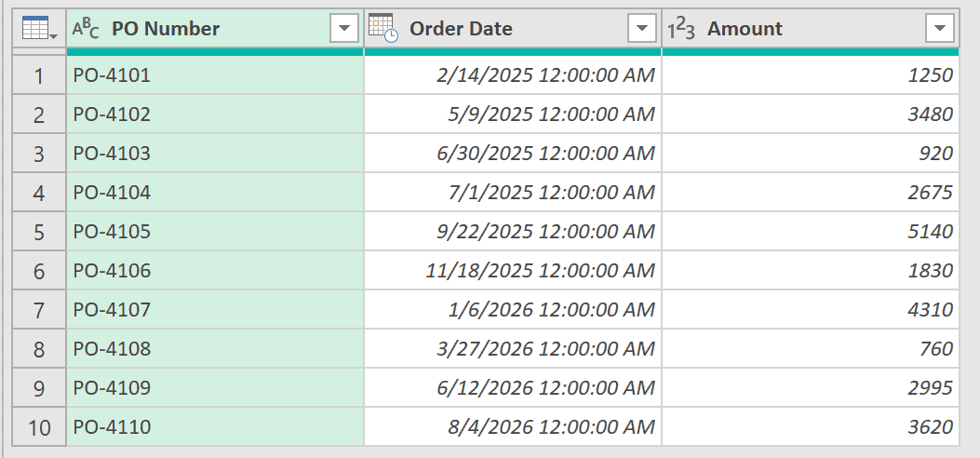The image size is (980, 458).
Task: Open the Order Date filter dropdown
Action: point(641,28)
